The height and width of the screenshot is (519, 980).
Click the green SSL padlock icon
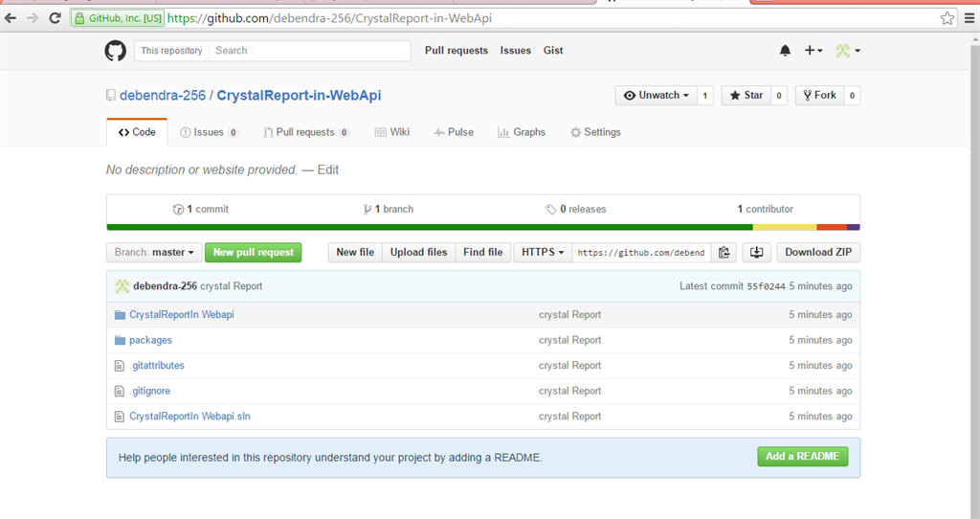tap(79, 19)
